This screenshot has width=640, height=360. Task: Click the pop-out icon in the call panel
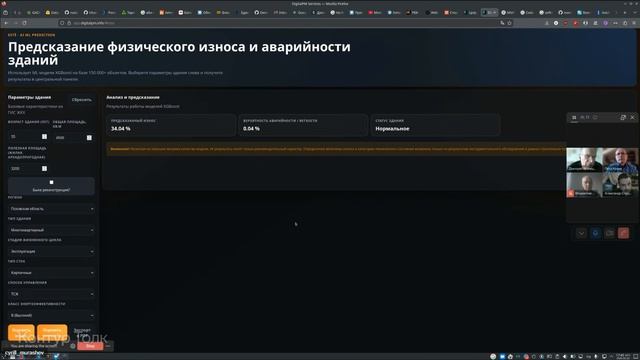(623, 118)
